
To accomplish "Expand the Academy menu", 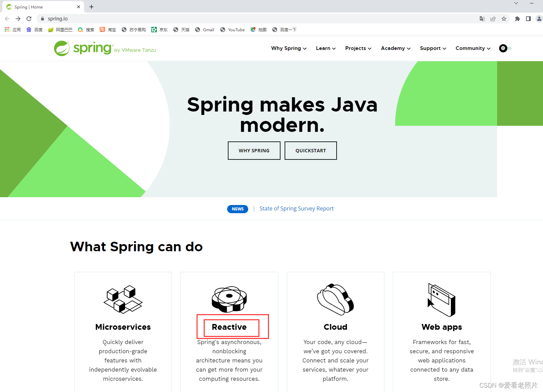I will tap(395, 48).
